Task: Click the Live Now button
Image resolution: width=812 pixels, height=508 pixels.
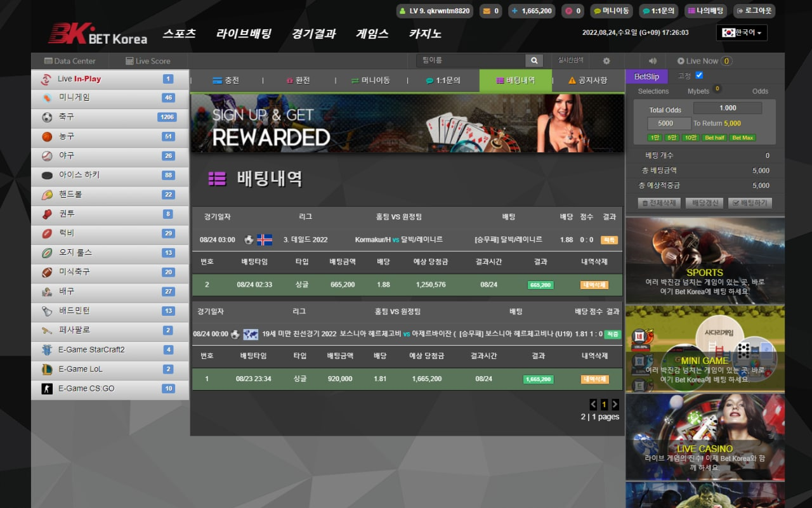Action: point(704,61)
